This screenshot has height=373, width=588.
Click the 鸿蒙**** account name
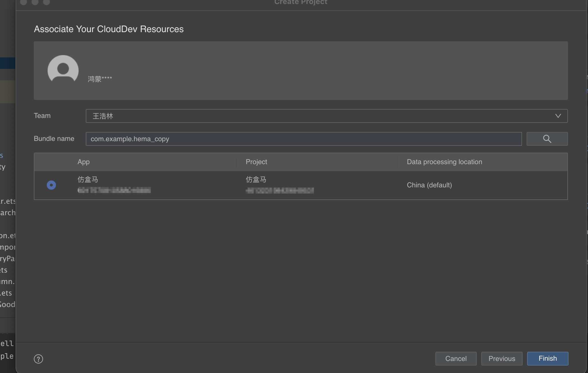click(x=100, y=79)
